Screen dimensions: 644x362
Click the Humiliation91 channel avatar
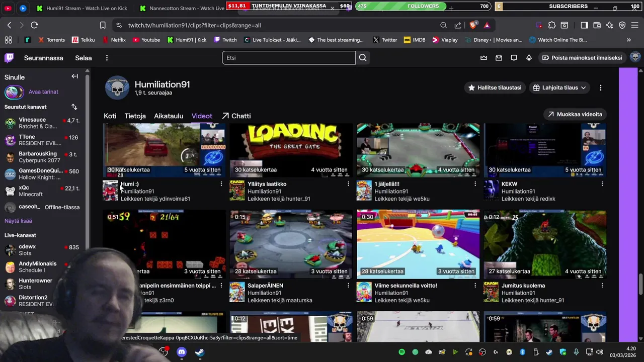[x=117, y=87]
